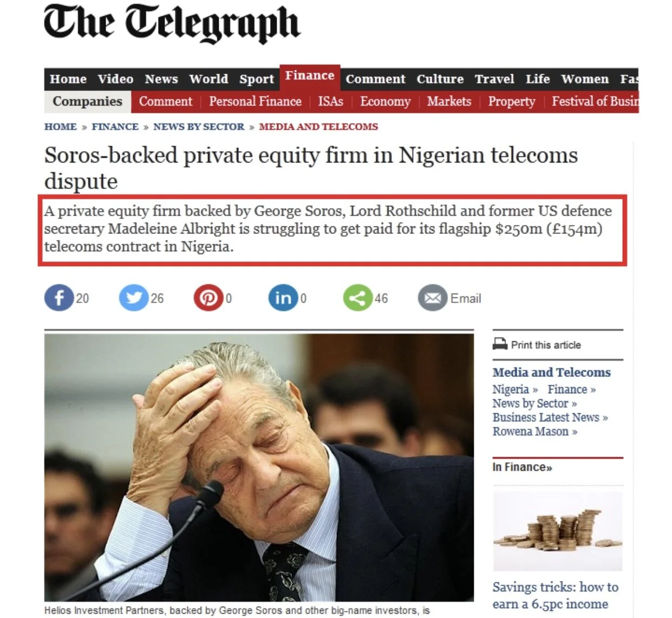Image resolution: width=672 pixels, height=618 pixels.
Task: Open Personal Finance submenu item
Action: click(255, 101)
